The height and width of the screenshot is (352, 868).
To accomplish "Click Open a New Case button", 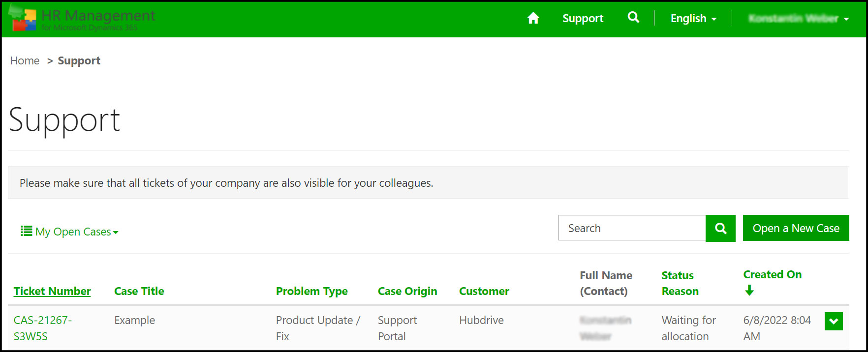I will (796, 228).
